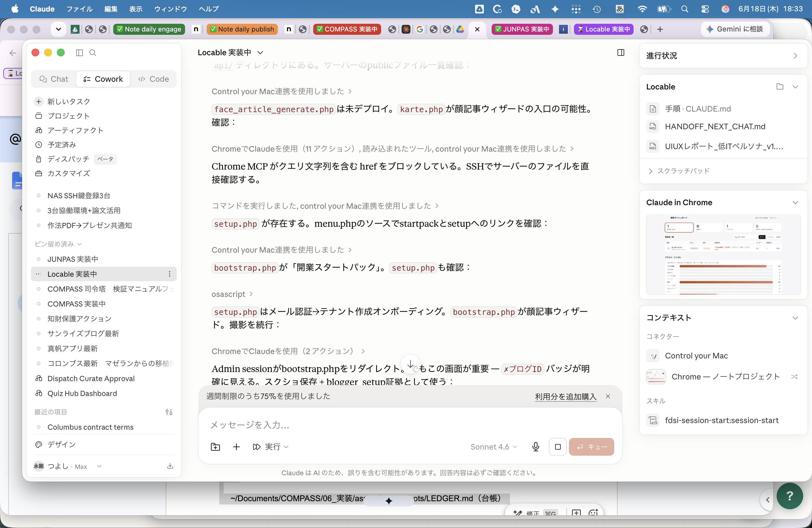The width and height of the screenshot is (812, 528).
Task: Open NAS SSH鍵登録3台 task
Action: (x=103, y=196)
